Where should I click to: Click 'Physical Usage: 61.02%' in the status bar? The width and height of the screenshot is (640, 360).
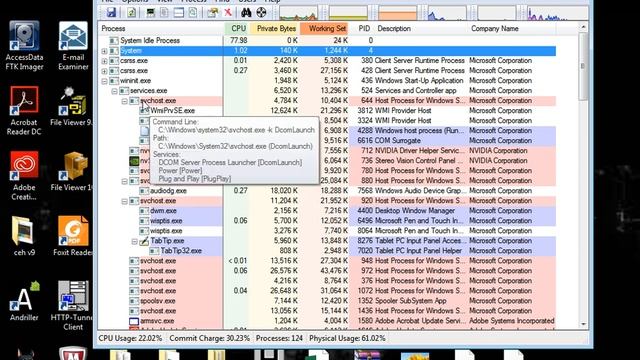[x=347, y=338]
